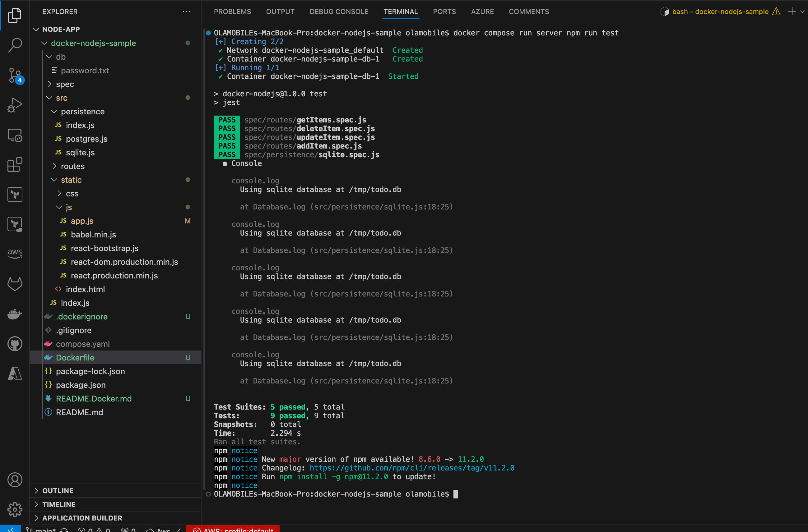The height and width of the screenshot is (532, 808).
Task: Open index.html file
Action: pyautogui.click(x=115, y=289)
